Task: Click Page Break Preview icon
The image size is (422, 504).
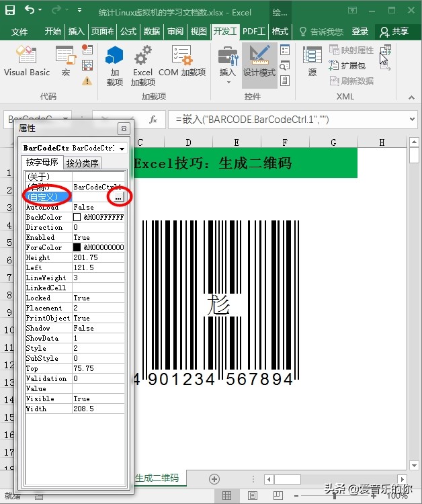Action: coord(278,496)
